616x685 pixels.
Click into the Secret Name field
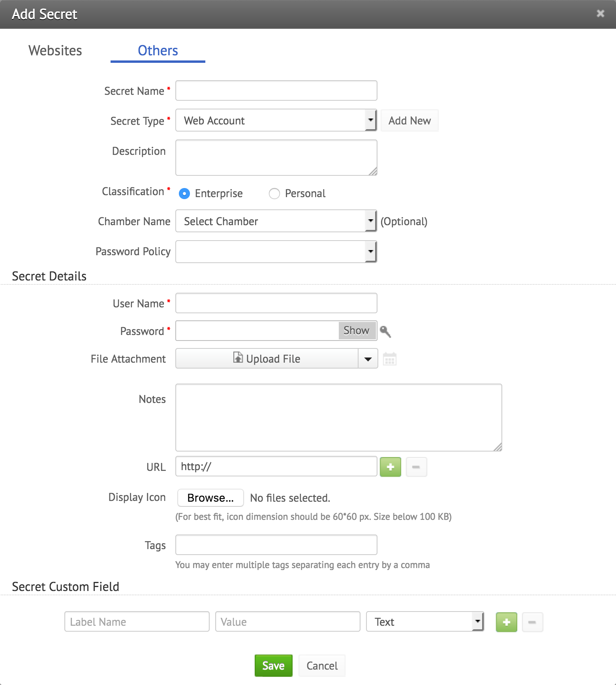(x=276, y=91)
